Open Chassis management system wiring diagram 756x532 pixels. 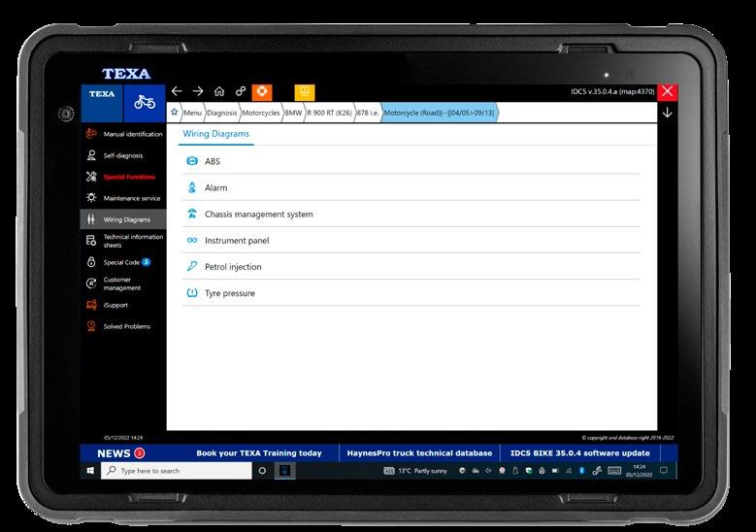pyautogui.click(x=411, y=214)
